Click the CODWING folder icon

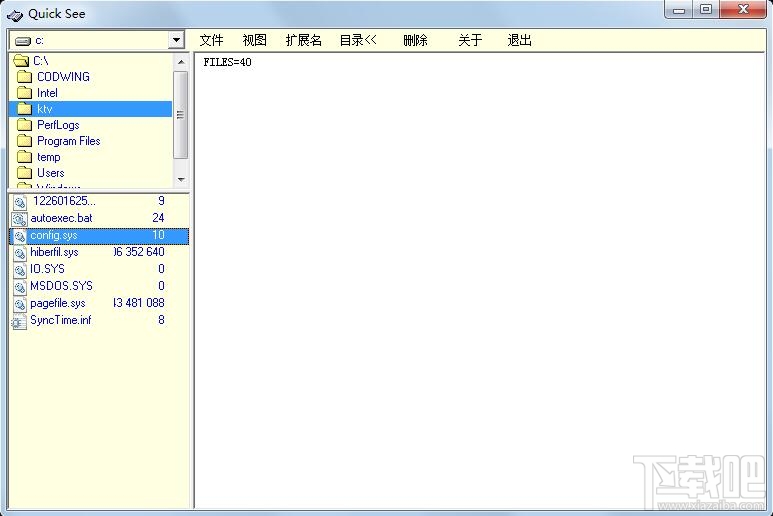pos(24,77)
